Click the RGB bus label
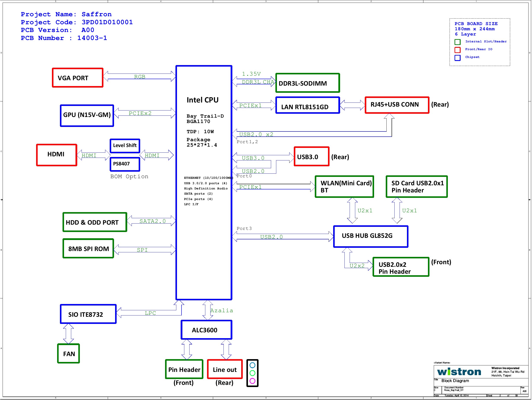The height and width of the screenshot is (400, 532). (x=140, y=77)
